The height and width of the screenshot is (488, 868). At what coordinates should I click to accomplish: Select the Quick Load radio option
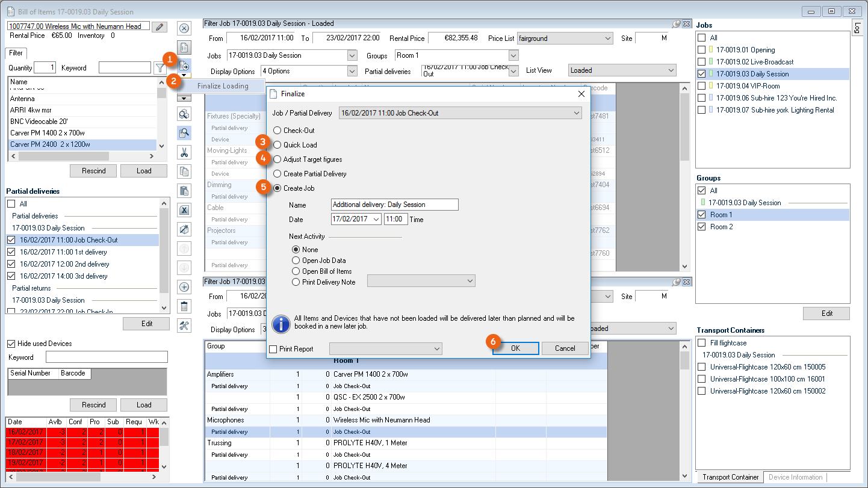point(277,145)
